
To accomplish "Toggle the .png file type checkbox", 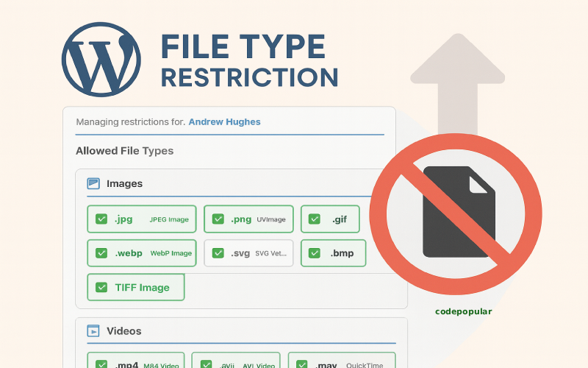I will [218, 219].
